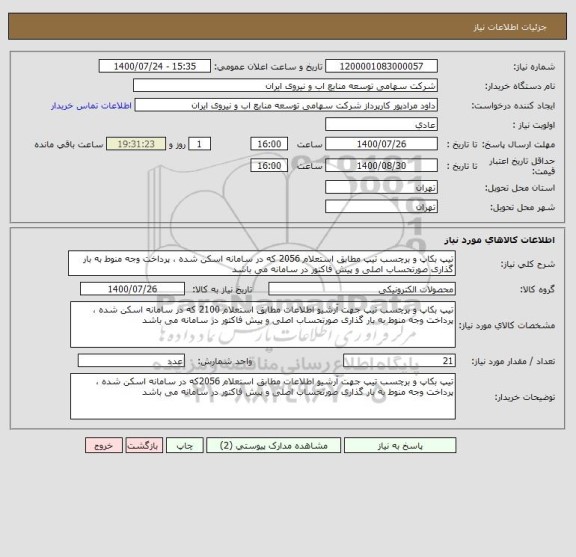Click the شرح کلی نیاز text box
The image size is (576, 557).
point(262,263)
